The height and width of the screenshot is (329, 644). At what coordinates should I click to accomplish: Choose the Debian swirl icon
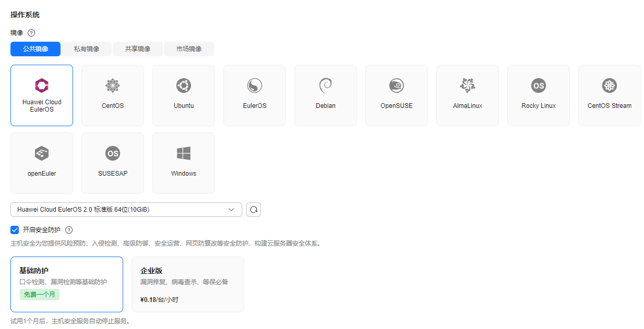326,86
